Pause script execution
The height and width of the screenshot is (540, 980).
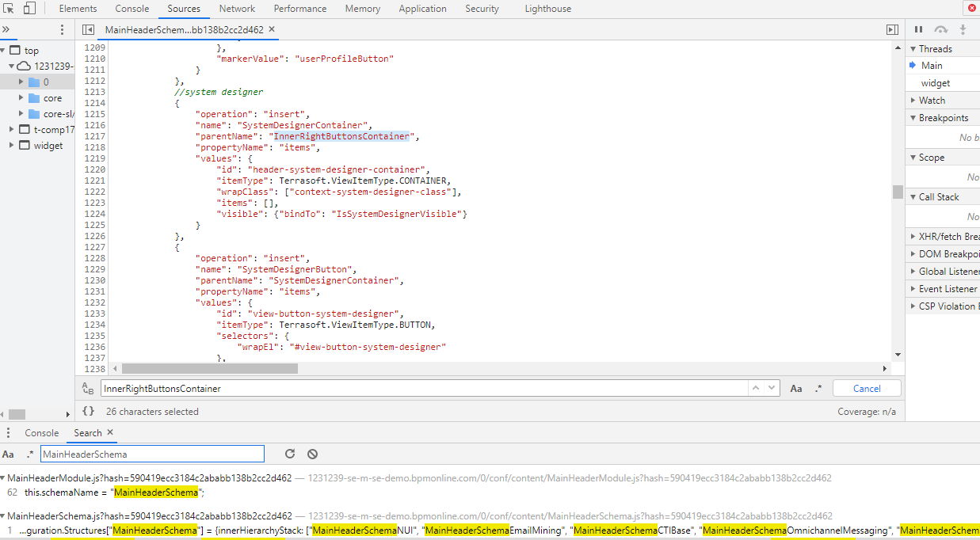point(919,29)
